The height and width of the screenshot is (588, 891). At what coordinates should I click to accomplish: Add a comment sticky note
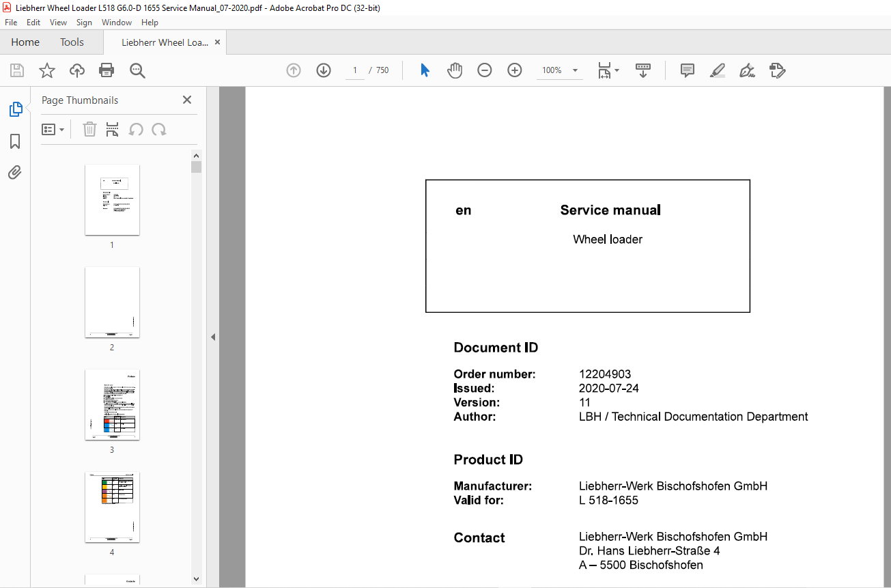click(688, 70)
